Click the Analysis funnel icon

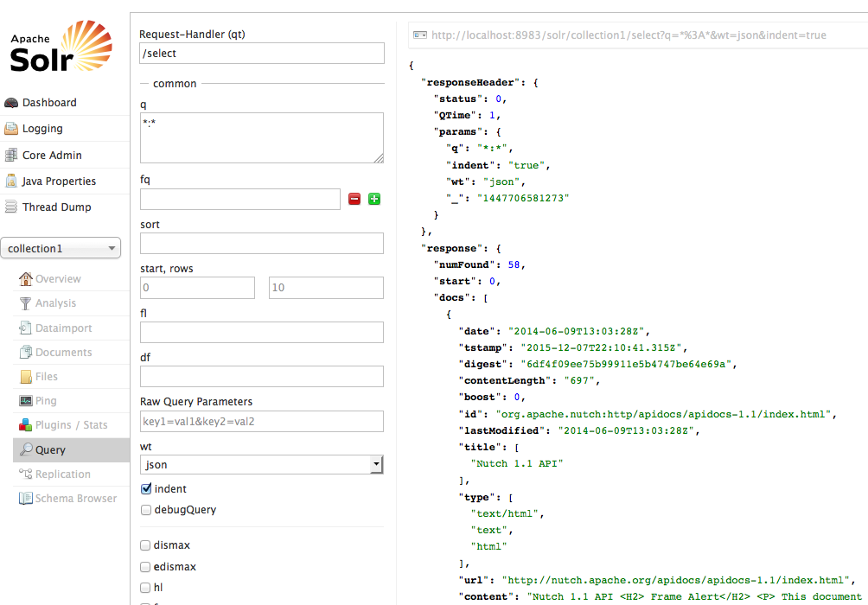click(25, 303)
